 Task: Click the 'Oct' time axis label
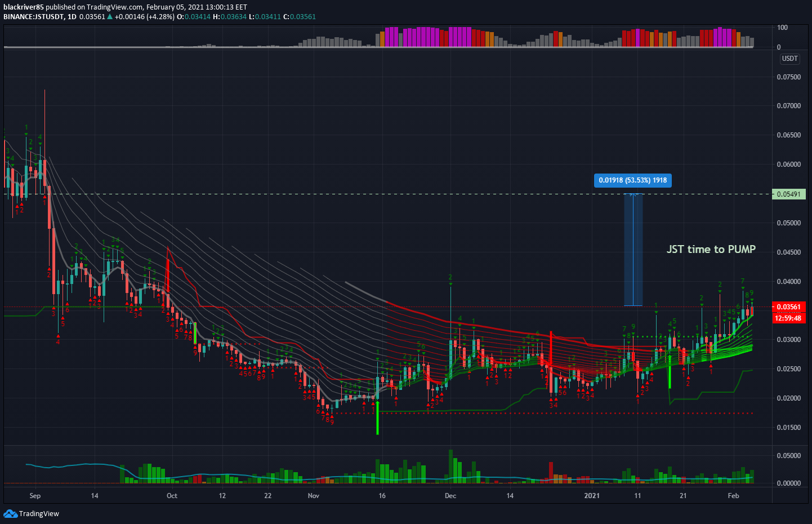click(x=172, y=496)
